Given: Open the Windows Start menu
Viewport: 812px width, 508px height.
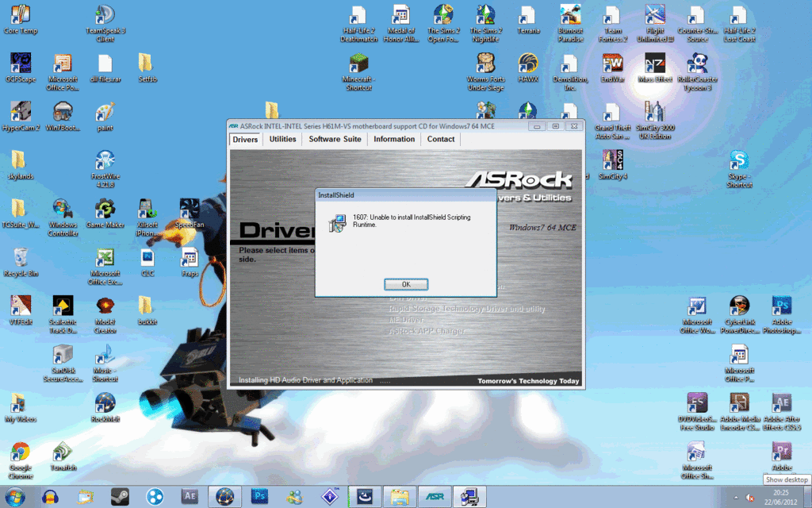Looking at the screenshot, I should pos(15,497).
